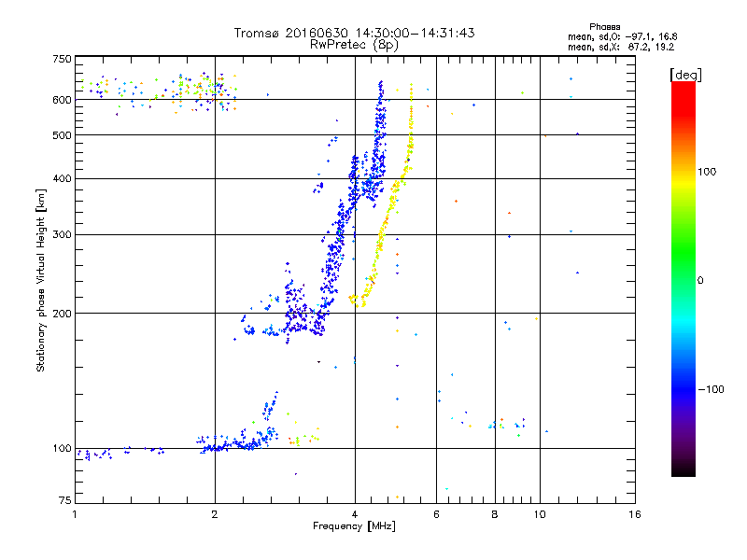The width and height of the screenshot is (747, 560).
Task: Click the phase color bar
Action: (x=684, y=278)
